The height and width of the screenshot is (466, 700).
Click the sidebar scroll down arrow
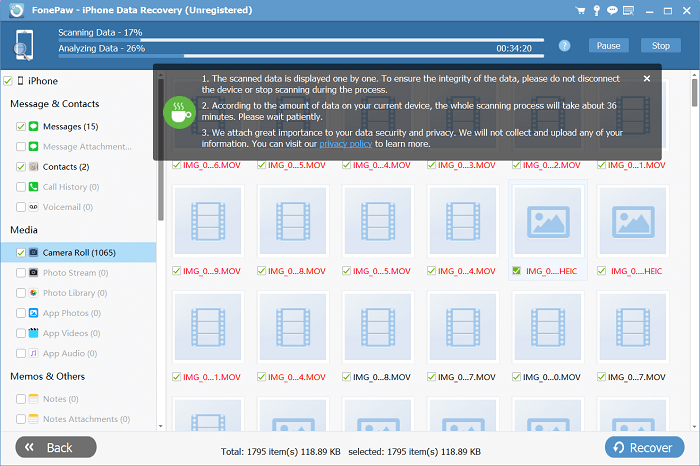click(x=160, y=426)
